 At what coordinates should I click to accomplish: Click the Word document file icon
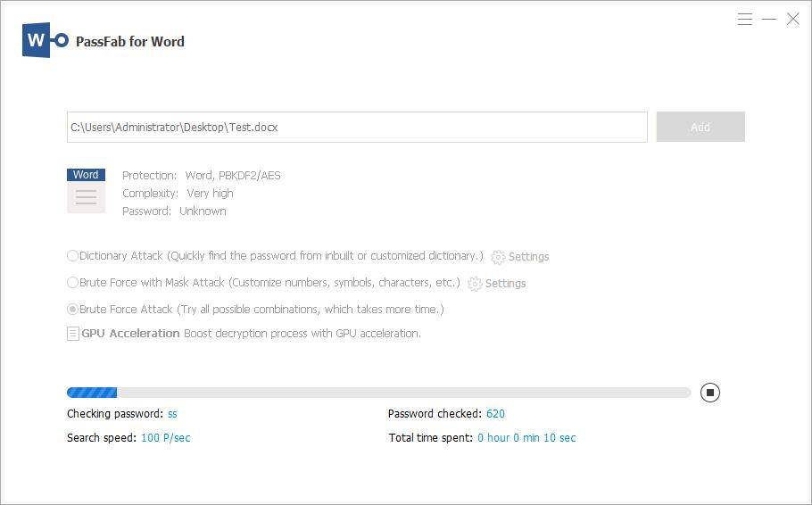[86, 190]
